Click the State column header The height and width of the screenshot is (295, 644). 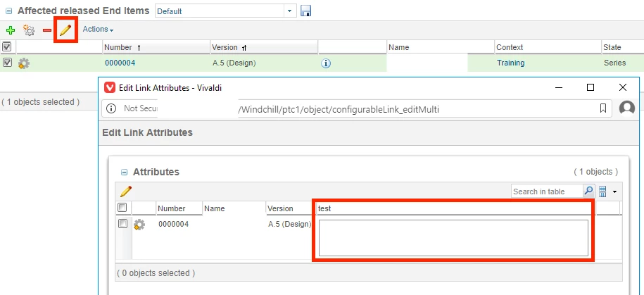pos(623,47)
